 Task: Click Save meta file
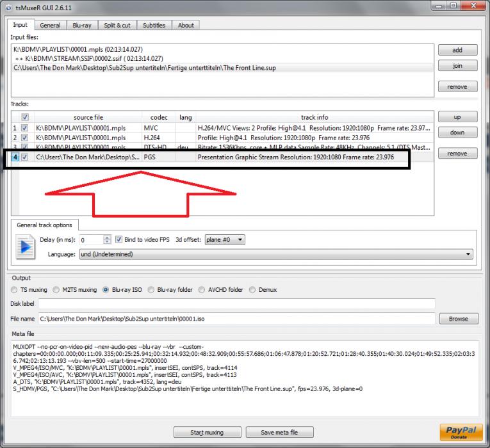click(x=279, y=433)
